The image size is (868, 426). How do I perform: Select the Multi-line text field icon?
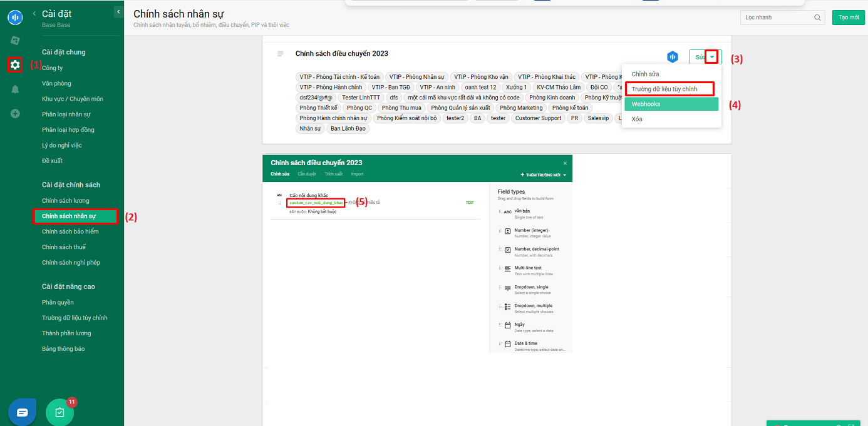(x=507, y=268)
